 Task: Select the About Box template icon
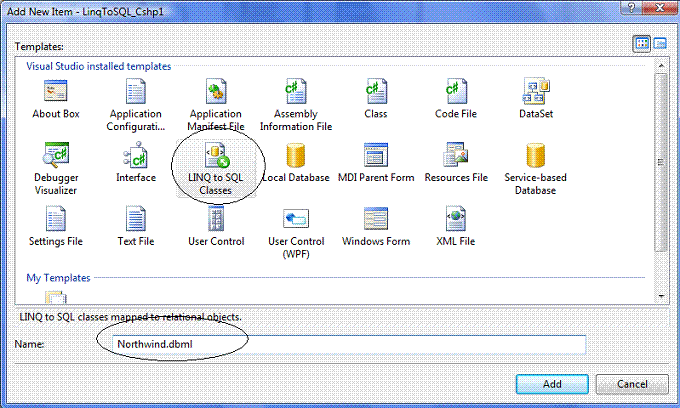[x=56, y=91]
